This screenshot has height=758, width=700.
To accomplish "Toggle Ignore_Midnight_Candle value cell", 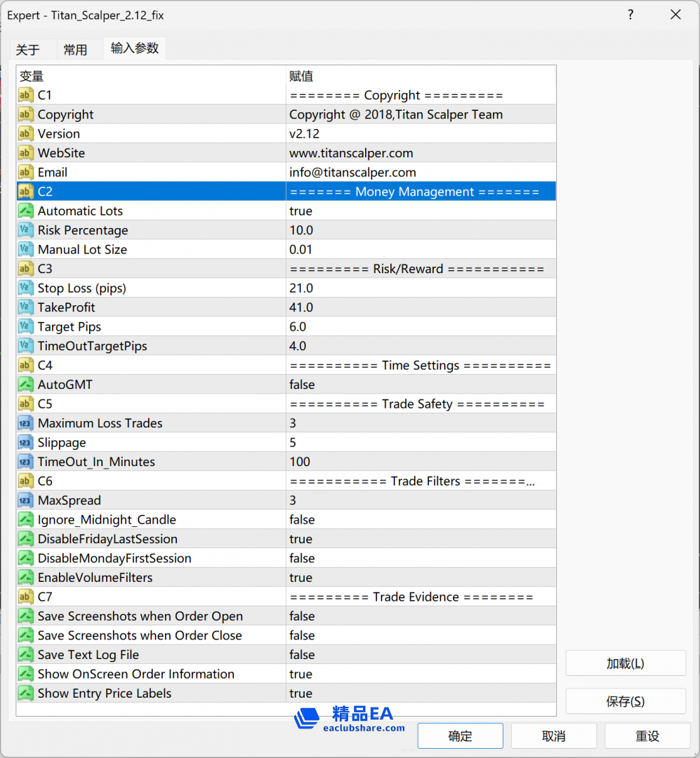I will [420, 520].
